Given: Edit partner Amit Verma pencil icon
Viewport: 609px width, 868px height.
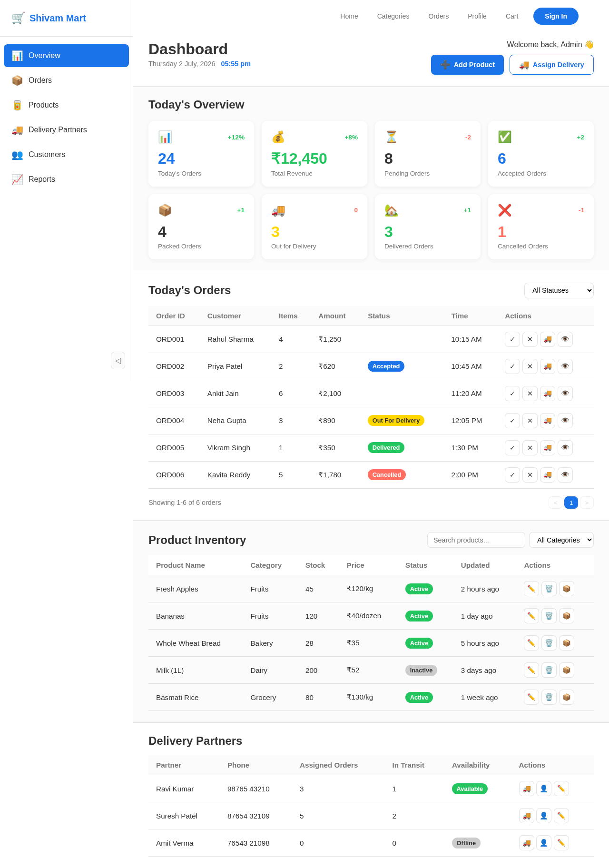Looking at the screenshot, I should (x=561, y=843).
